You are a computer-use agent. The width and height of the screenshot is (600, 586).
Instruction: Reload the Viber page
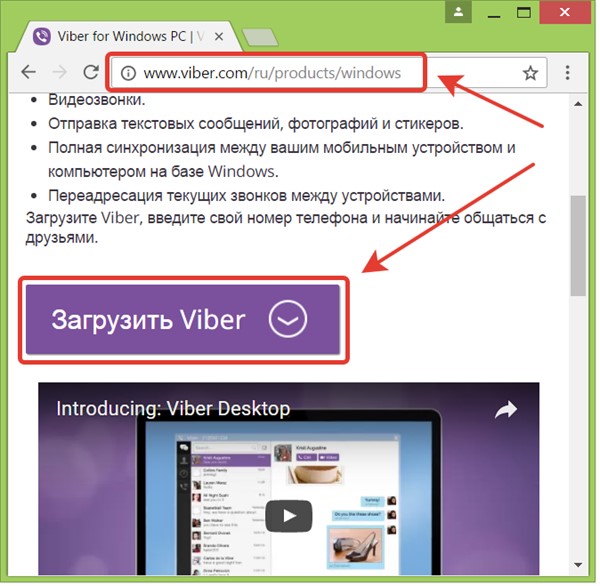91,72
